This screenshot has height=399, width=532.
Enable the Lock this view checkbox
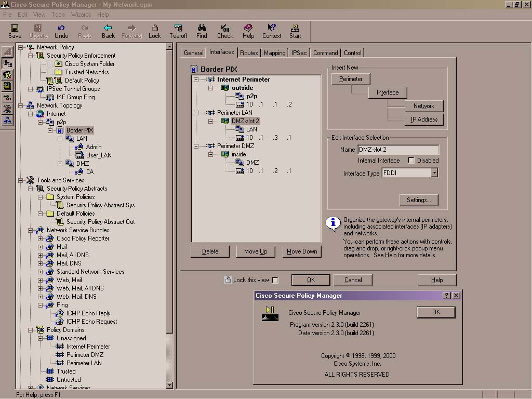point(275,280)
